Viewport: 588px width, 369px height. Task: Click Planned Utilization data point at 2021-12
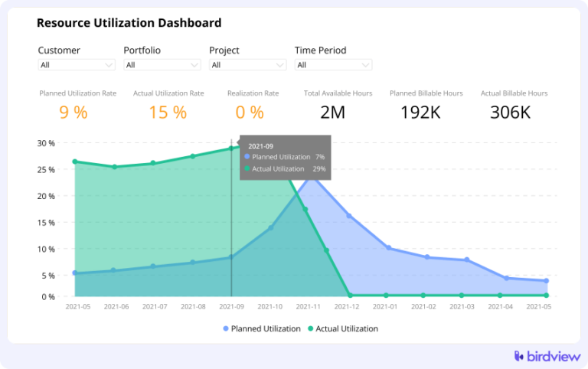click(349, 216)
